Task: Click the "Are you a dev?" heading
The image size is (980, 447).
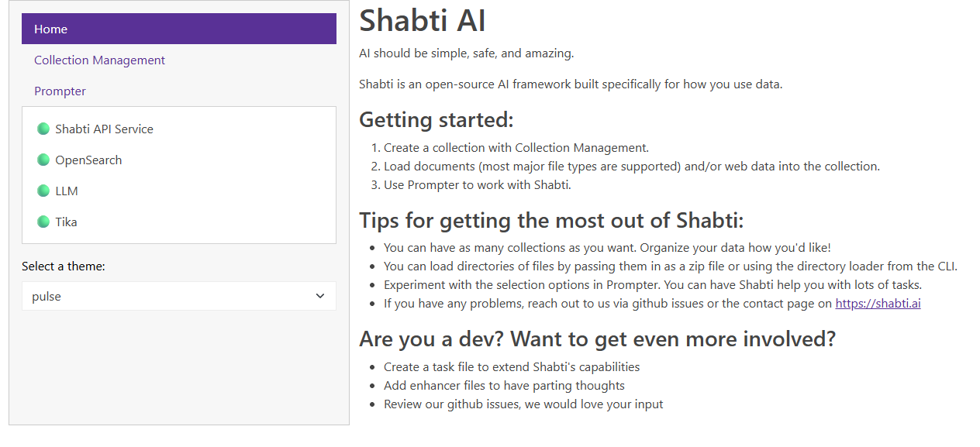Action: 597,339
